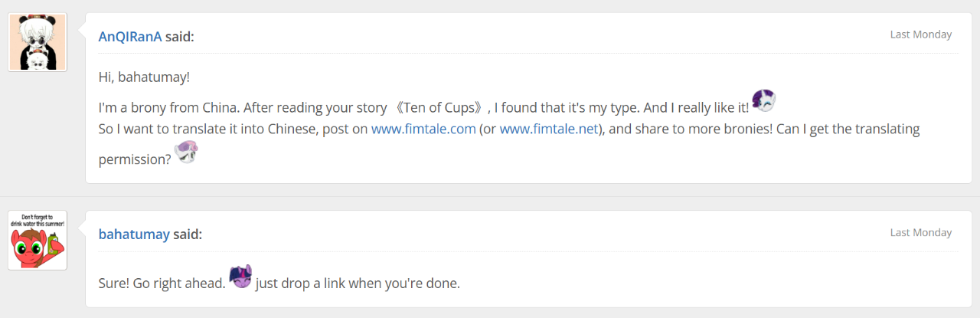The width and height of the screenshot is (980, 318).
Task: Click the 'Sure! Go right ahead.' text
Action: [162, 284]
